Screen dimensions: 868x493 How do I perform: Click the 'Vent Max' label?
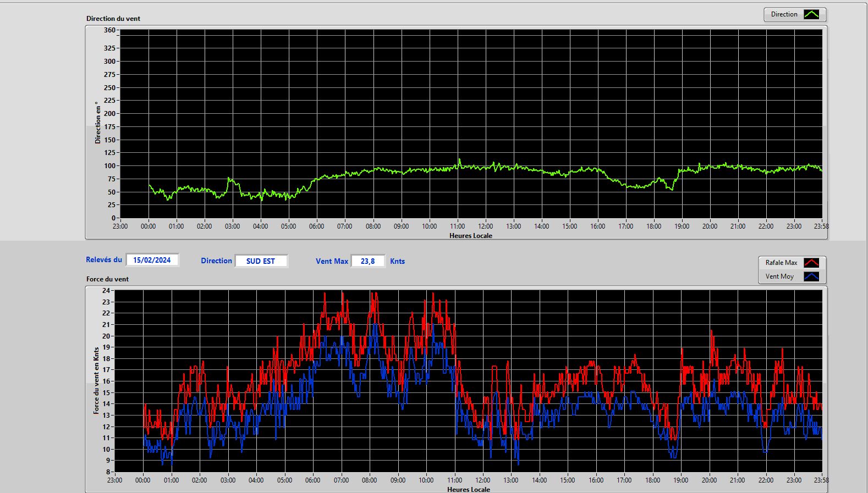[x=332, y=262]
